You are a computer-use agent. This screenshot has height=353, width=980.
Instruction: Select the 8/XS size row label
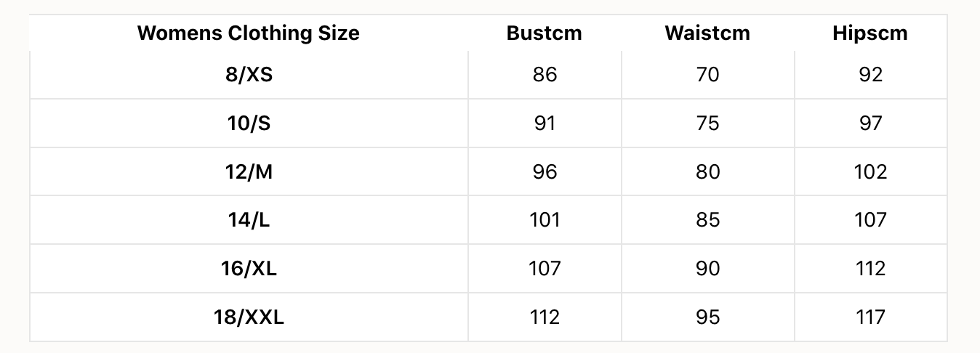249,75
